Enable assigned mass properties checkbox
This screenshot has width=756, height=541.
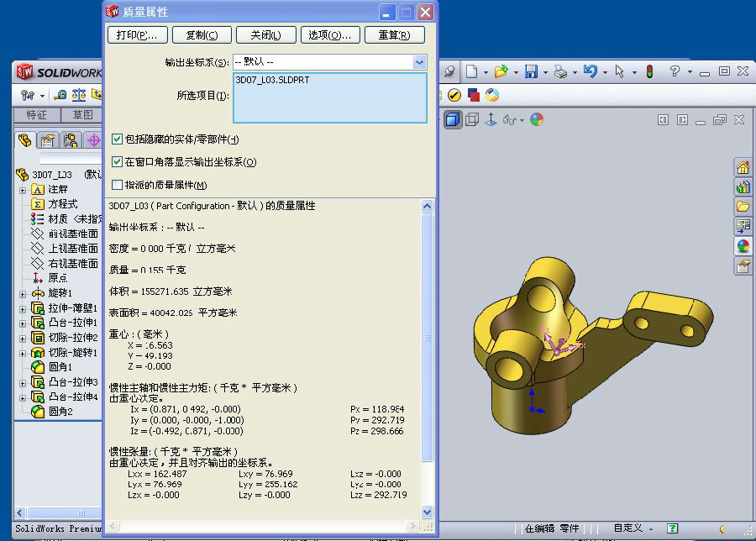pyautogui.click(x=118, y=185)
